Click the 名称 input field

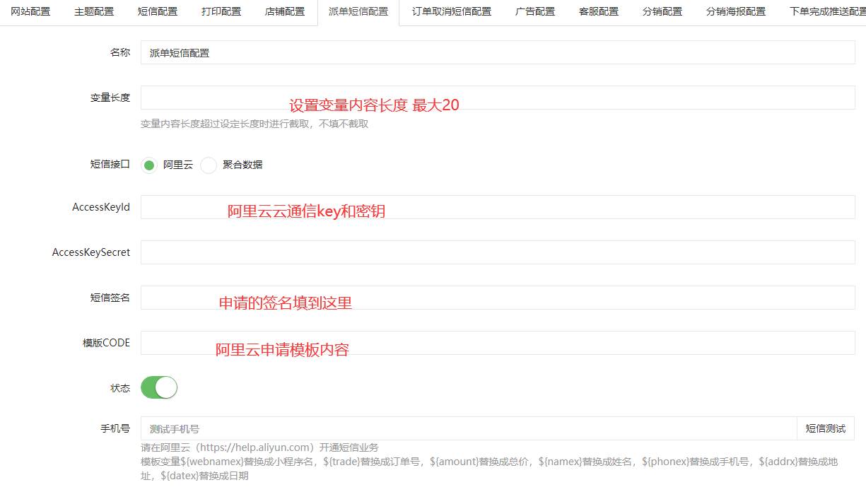click(x=498, y=52)
